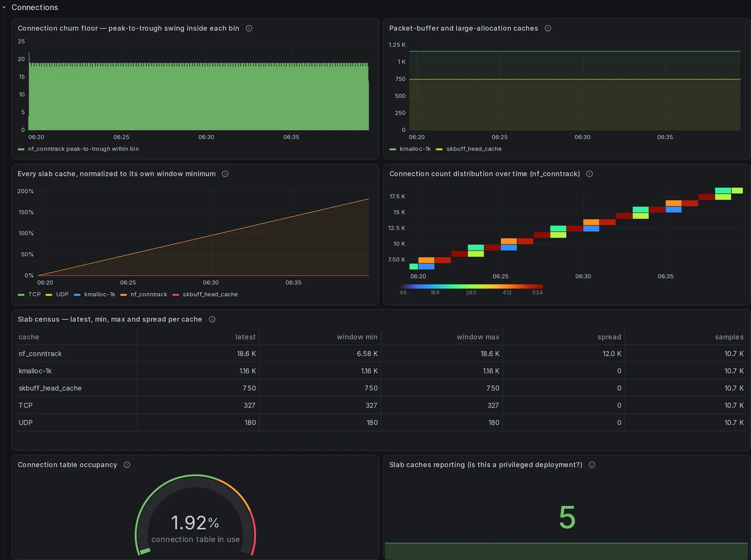Show info for Connection churn floor panel

point(249,28)
